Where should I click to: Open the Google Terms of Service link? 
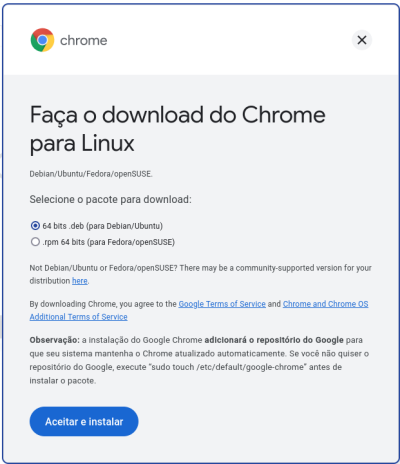222,304
